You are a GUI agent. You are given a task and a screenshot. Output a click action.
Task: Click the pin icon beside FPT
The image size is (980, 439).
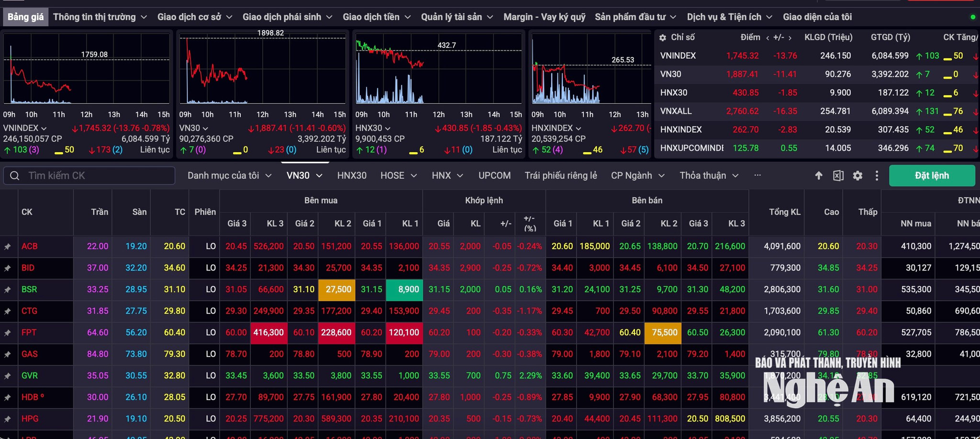[x=8, y=333]
